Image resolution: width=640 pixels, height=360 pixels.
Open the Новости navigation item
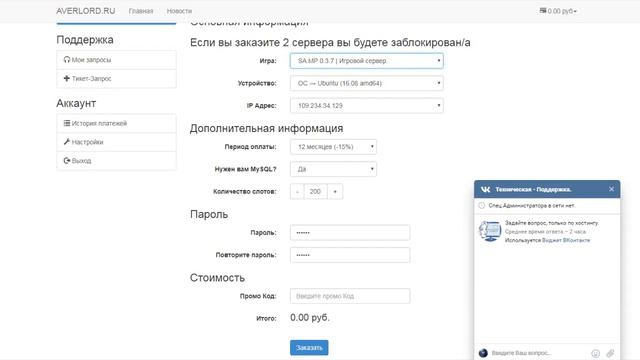point(179,11)
